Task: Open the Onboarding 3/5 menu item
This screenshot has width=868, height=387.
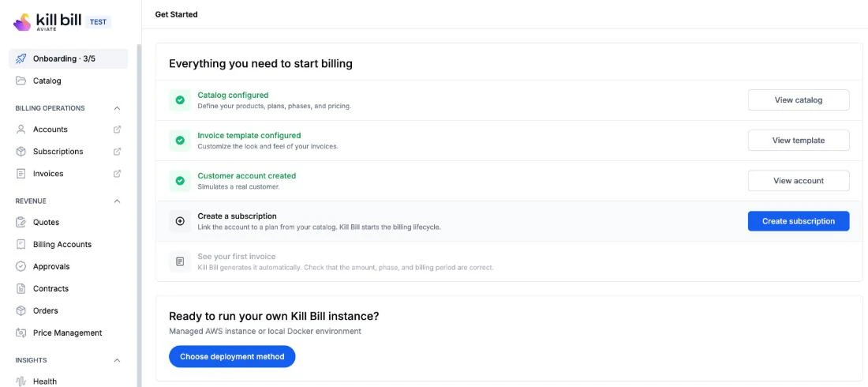Action: click(x=68, y=58)
